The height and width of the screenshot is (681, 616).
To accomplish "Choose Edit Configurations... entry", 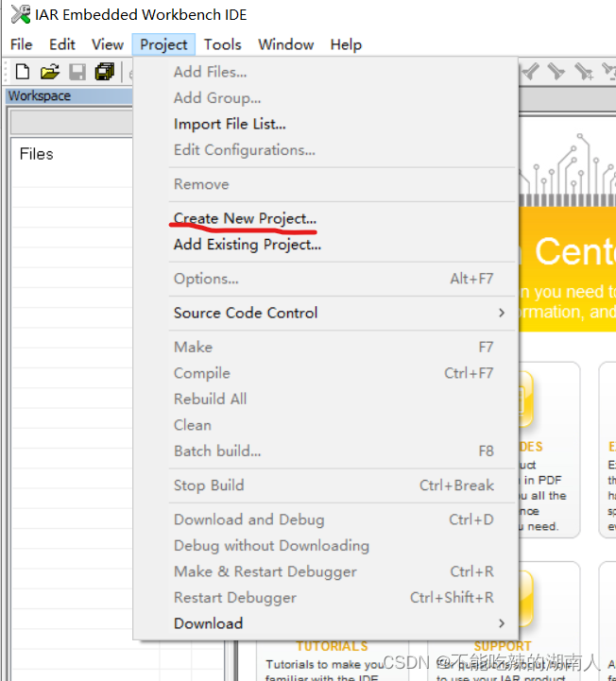I will tap(325, 150).
